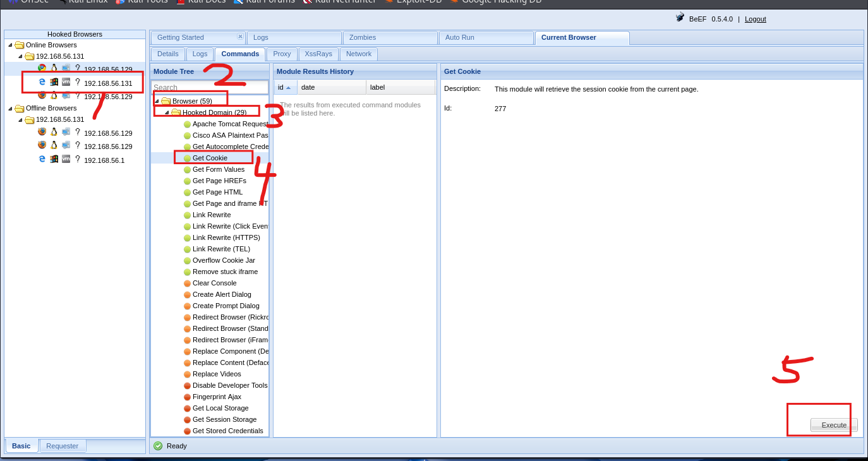Click the Offline Browsers folder icon
The width and height of the screenshot is (868, 461).
tap(20, 108)
